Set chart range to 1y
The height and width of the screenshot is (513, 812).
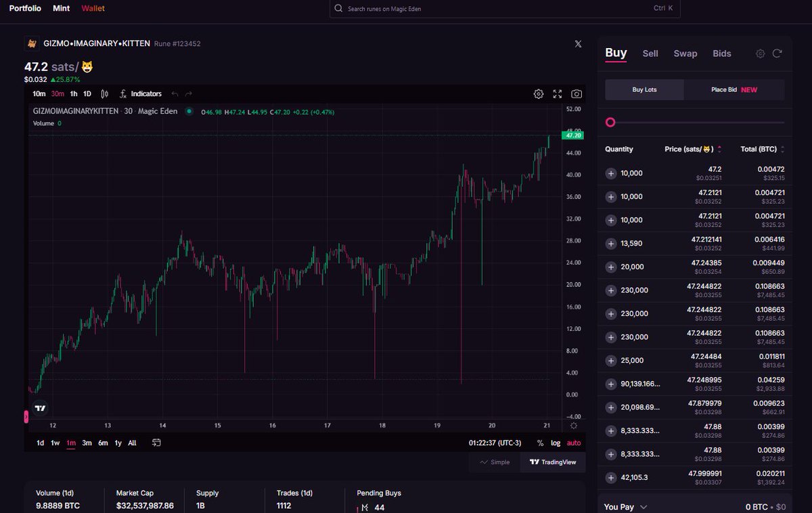118,443
